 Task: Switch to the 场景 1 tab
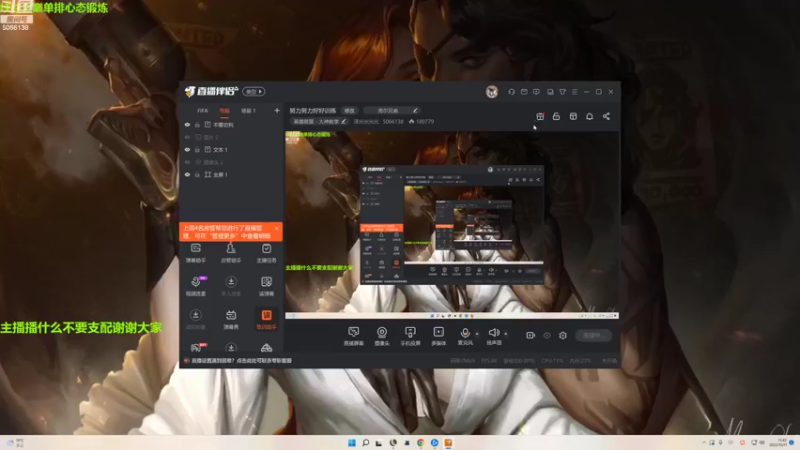tap(248, 111)
